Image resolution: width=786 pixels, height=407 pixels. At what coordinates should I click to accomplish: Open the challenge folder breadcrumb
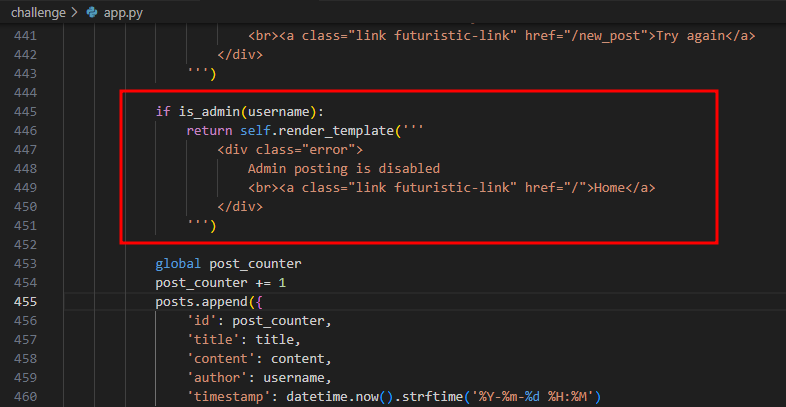tap(38, 14)
